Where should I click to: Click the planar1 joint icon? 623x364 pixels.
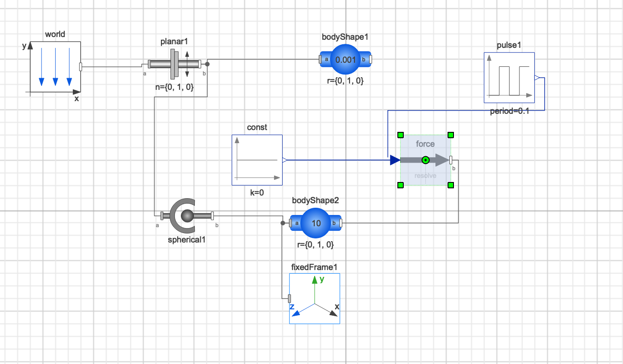(x=175, y=64)
